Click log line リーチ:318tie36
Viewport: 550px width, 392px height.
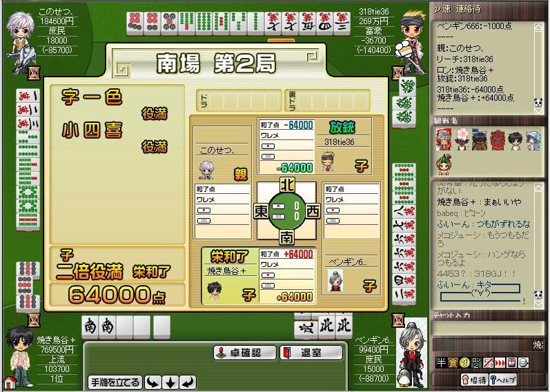pyautogui.click(x=464, y=59)
